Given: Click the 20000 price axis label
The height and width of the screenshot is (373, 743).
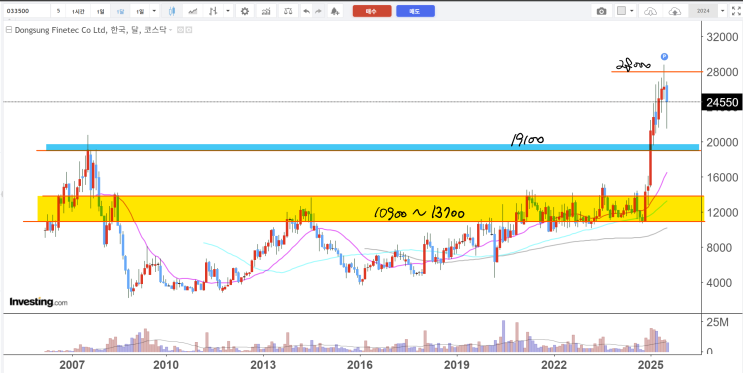Looking at the screenshot, I should pos(722,142).
